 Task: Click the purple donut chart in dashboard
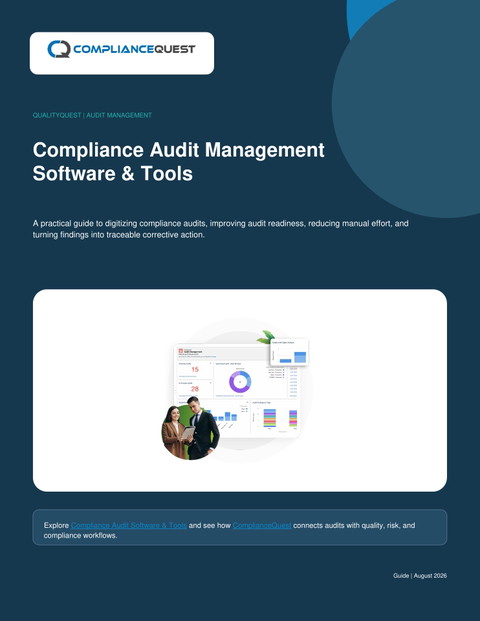tap(240, 382)
